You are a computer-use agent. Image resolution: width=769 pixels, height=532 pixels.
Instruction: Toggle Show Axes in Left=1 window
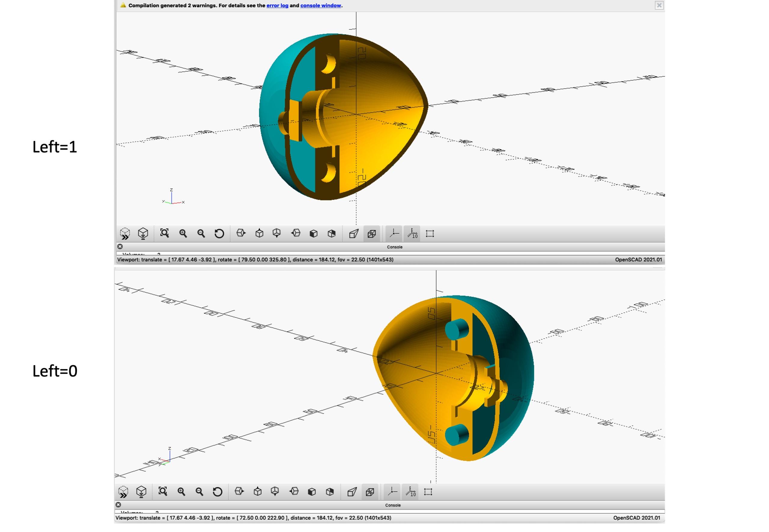pyautogui.click(x=394, y=233)
